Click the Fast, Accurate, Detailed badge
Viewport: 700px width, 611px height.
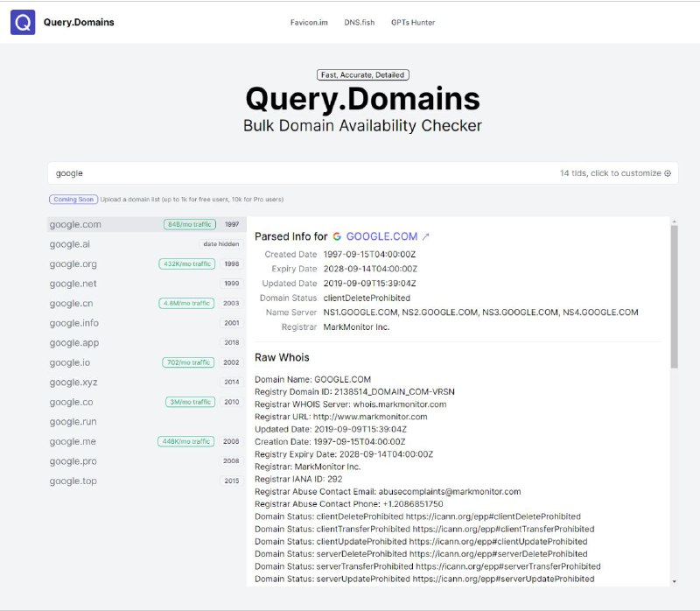[363, 75]
